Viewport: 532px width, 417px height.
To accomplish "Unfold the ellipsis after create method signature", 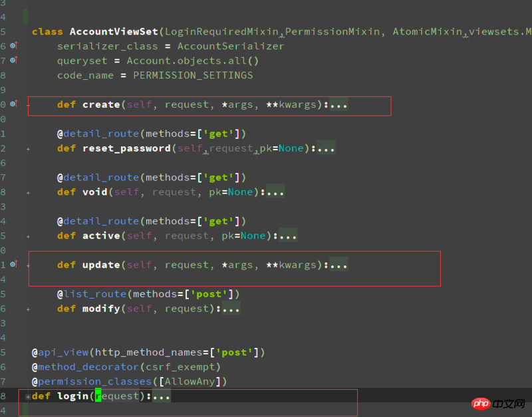I will pos(338,104).
